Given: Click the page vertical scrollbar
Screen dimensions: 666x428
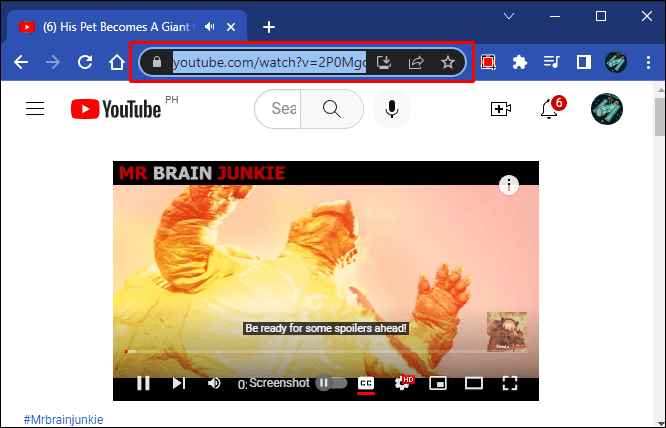Looking at the screenshot, I should click(660, 117).
